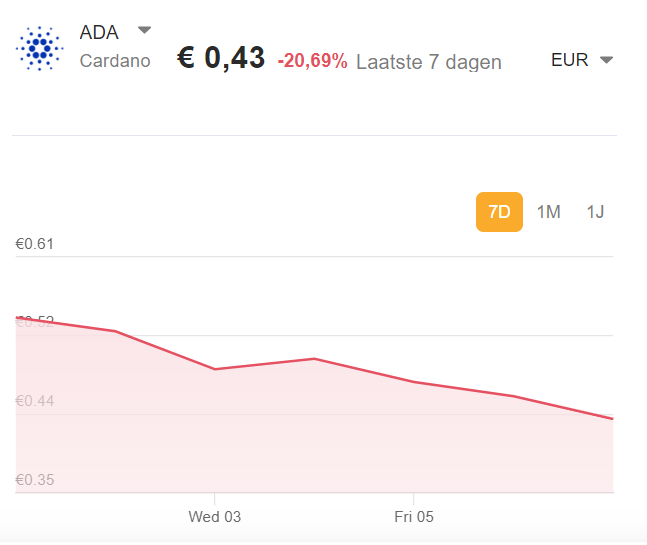This screenshot has width=647, height=545.
Task: Click the EUR currency label
Action: (569, 60)
